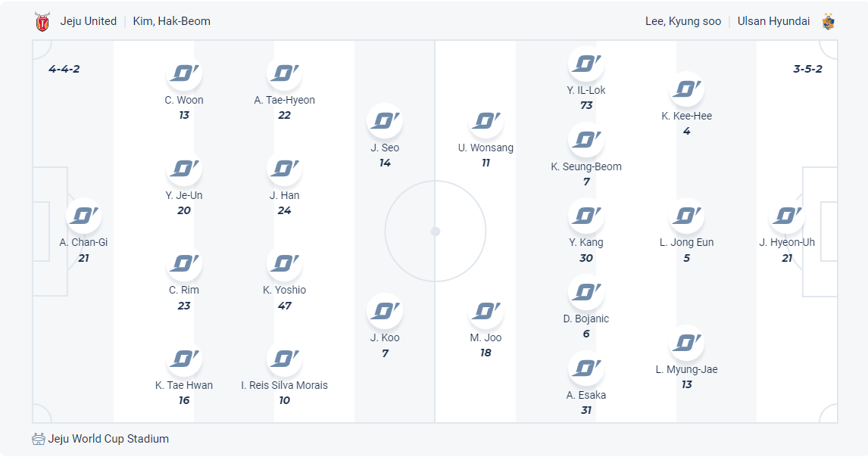
Task: Click player icon above K. Kee-Hee
Action: tap(686, 89)
